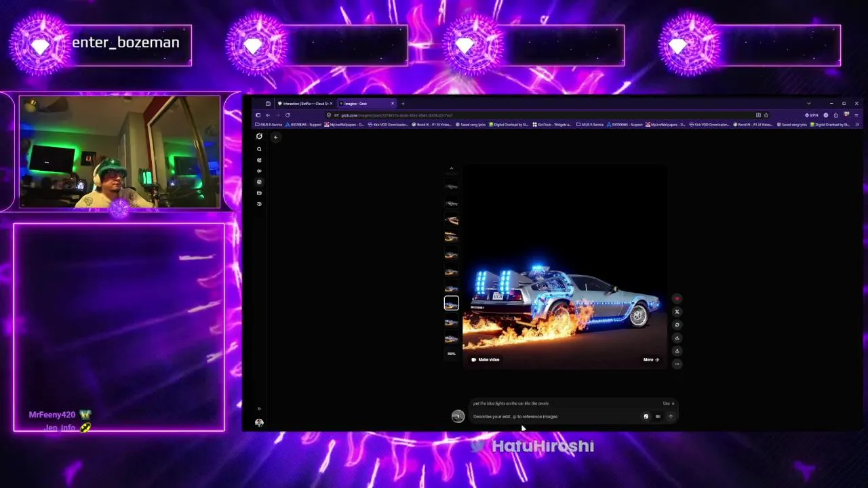Close the Interaction BotRix tab
This screenshot has width=868, height=488.
tap(331, 104)
